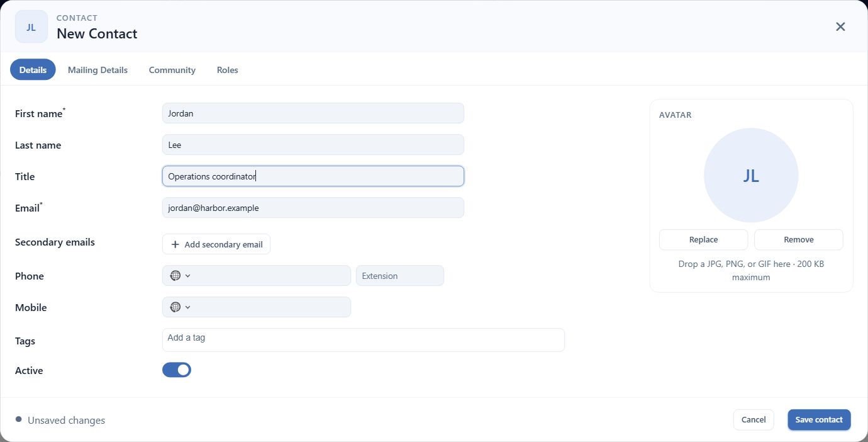Focus the Extension input field
Screen dimensions: 868x442
coord(400,276)
